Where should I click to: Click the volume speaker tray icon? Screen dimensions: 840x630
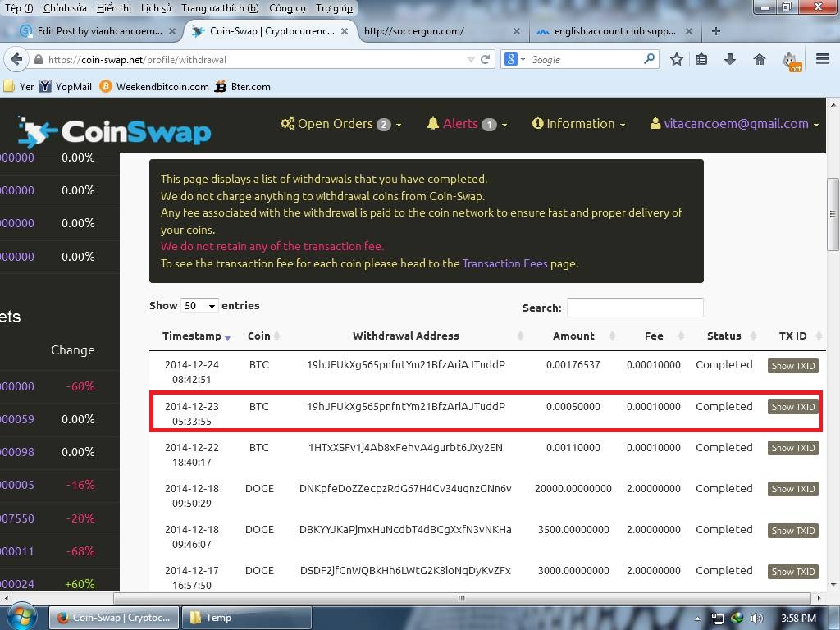[x=756, y=619]
